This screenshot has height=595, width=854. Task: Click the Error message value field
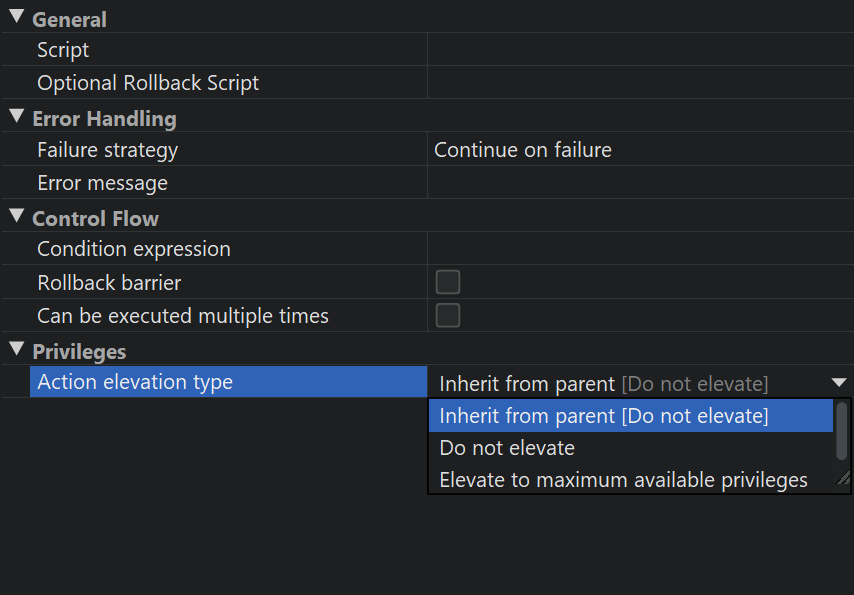point(640,183)
